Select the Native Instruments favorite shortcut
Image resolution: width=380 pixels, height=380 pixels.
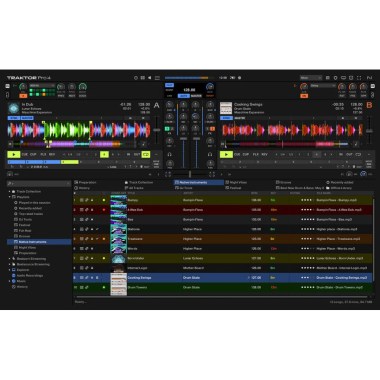click(x=199, y=182)
